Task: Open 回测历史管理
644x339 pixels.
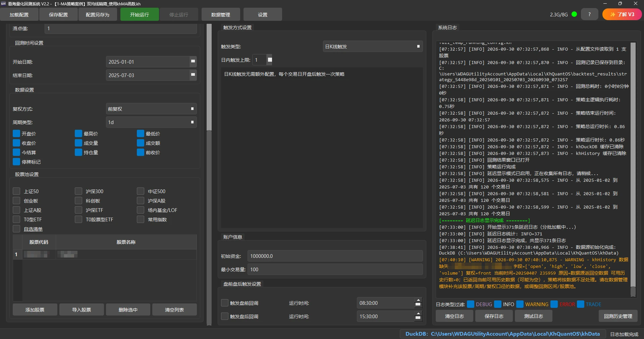Action: coord(618,316)
